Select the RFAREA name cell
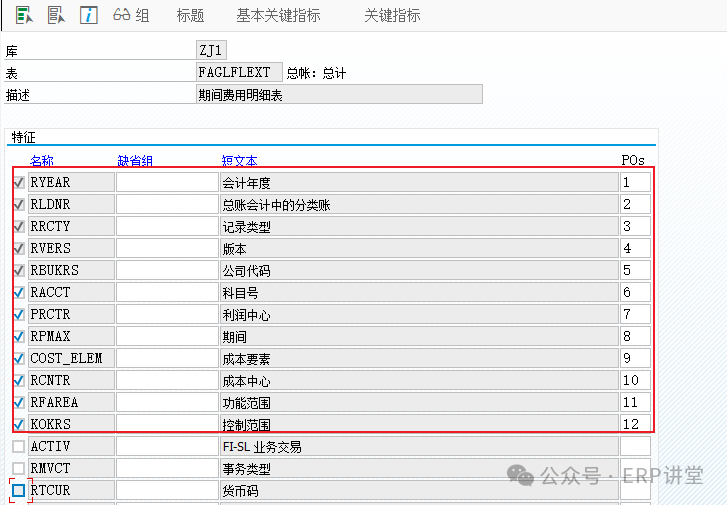Viewport: 727px width, 505px height. click(71, 402)
